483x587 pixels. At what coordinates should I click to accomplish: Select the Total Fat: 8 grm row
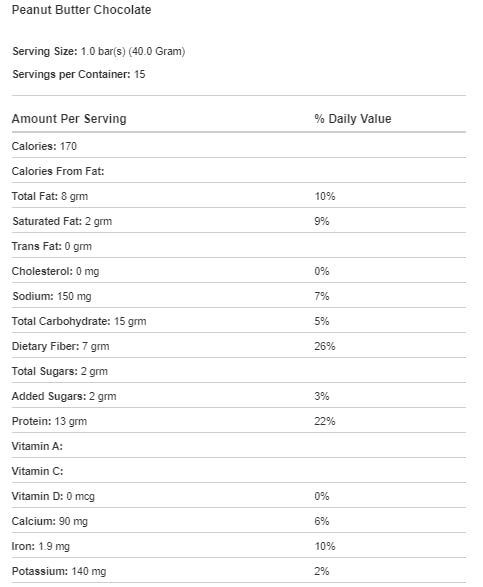click(239, 196)
